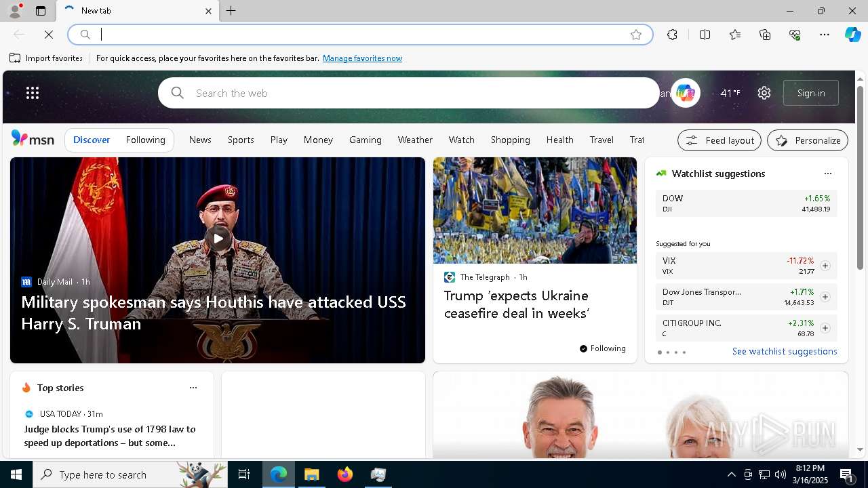868x488 pixels.
Task: Click the Personalize button
Action: (x=808, y=140)
